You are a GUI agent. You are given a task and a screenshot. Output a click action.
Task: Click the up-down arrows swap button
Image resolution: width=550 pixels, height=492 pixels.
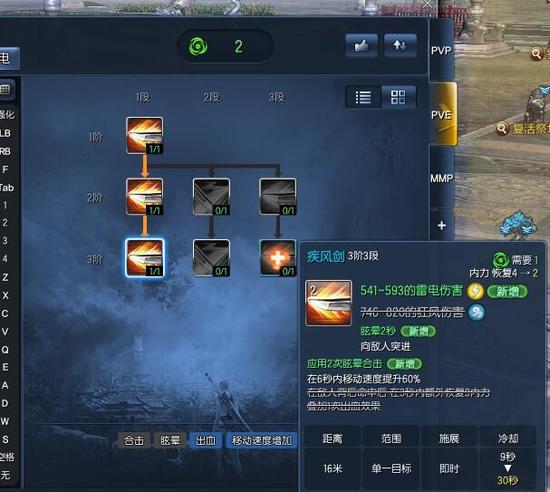point(400,45)
